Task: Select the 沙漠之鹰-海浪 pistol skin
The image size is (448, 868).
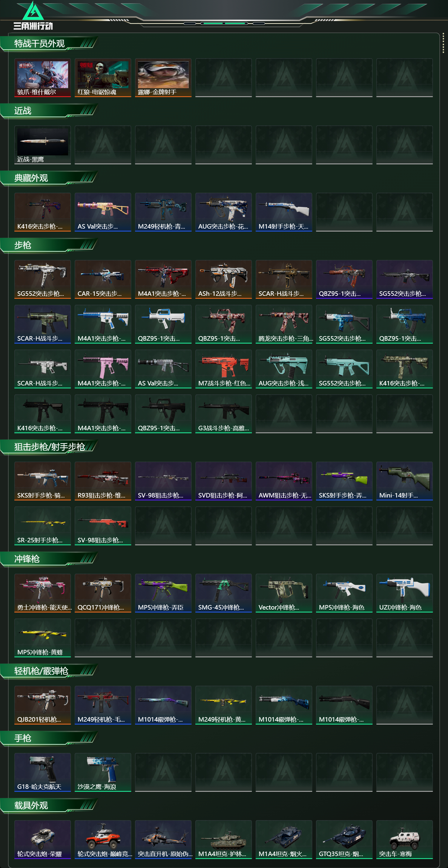Action: coord(103,772)
